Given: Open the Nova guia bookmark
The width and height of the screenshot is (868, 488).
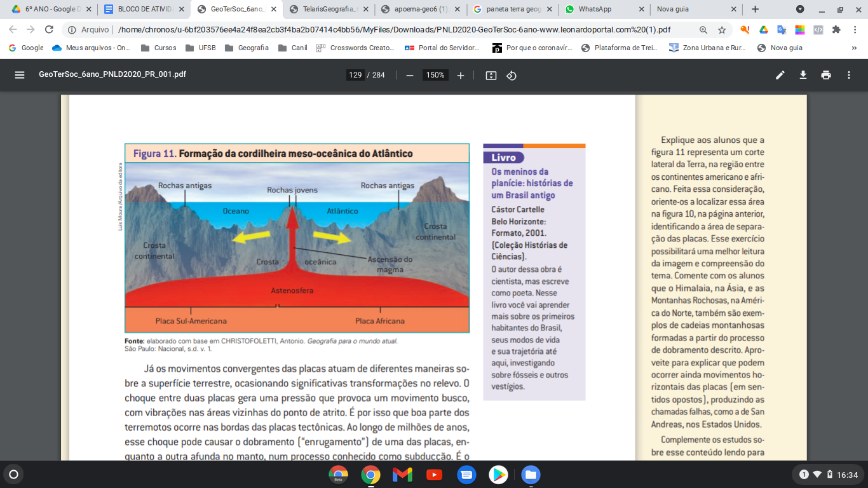Looking at the screenshot, I should point(780,48).
